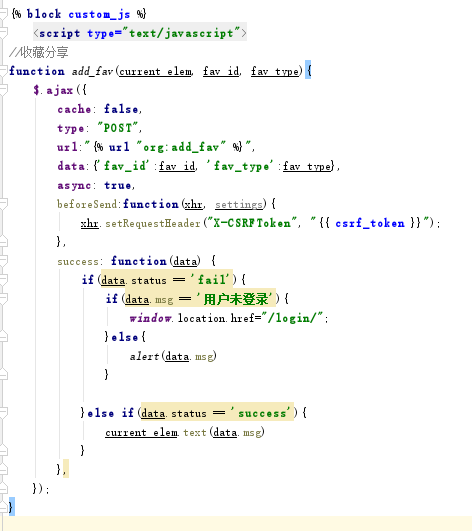Click current_elem on the .text(data.msg) line

141,432
